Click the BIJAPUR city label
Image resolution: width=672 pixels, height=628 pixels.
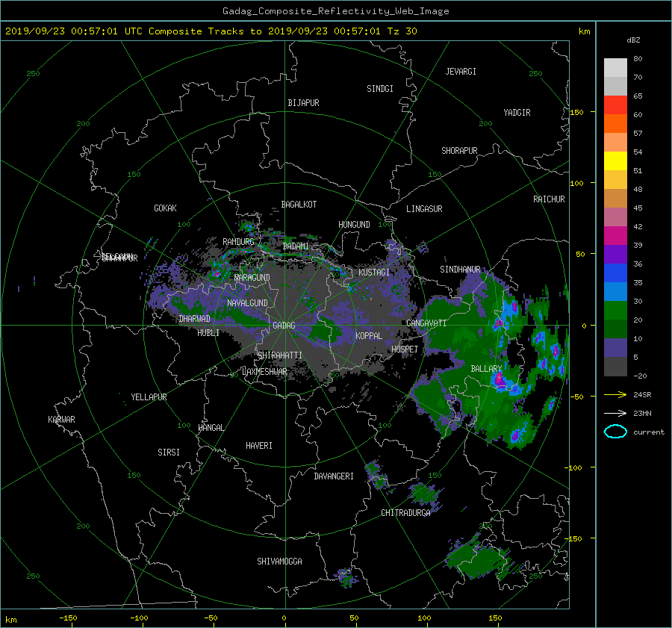click(x=303, y=103)
